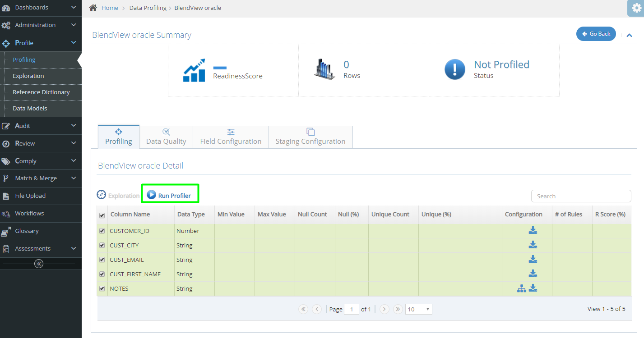644x338 pixels.
Task: Open Reference Dictionary in the sidebar
Action: [x=41, y=92]
